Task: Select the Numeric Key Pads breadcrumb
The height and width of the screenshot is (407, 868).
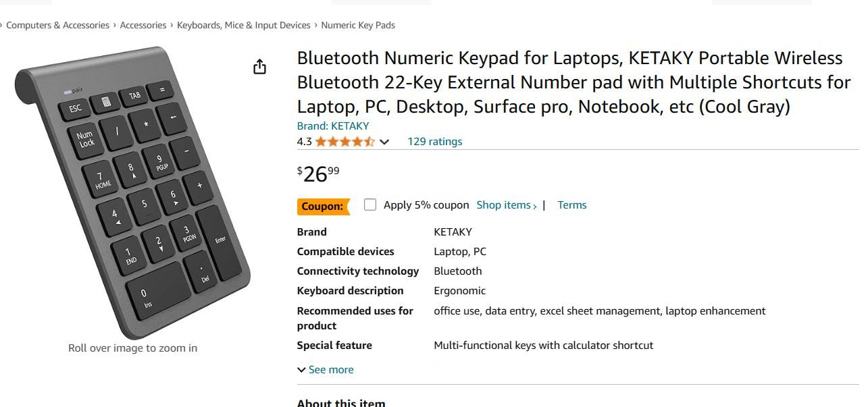Action: pos(357,24)
